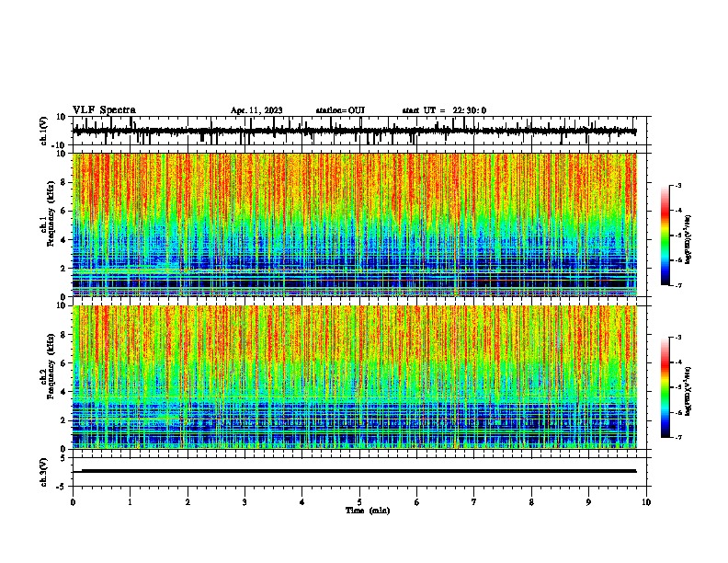Click the "6" kHz tick of ch.2 spectrogram

pyautogui.click(x=63, y=363)
